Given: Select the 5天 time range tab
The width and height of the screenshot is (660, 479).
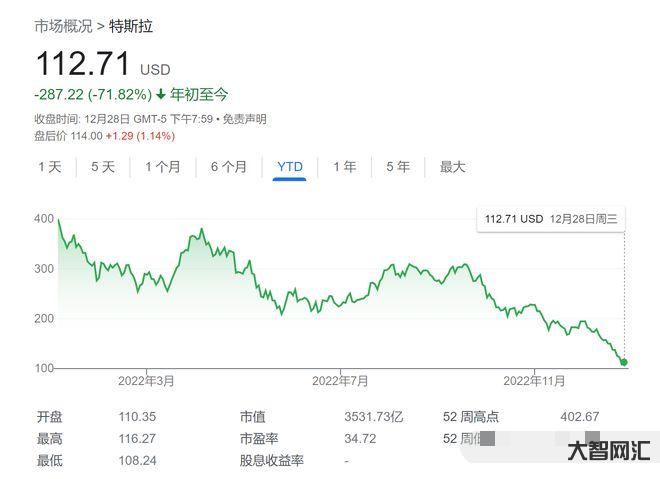Looking at the screenshot, I should 103,167.
